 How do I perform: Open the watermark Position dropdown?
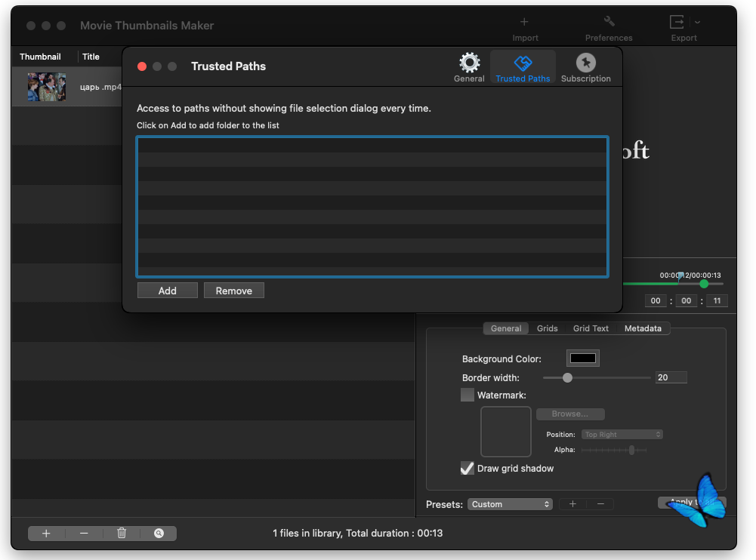[x=622, y=435]
